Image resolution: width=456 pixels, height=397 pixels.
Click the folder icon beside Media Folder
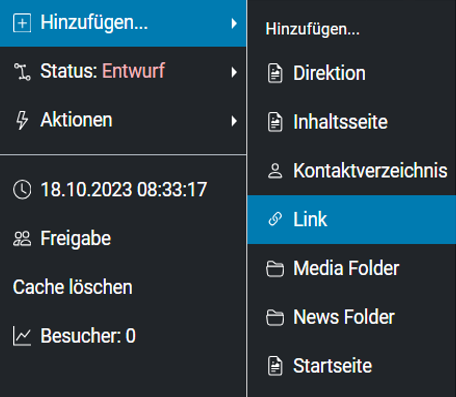[x=275, y=268]
